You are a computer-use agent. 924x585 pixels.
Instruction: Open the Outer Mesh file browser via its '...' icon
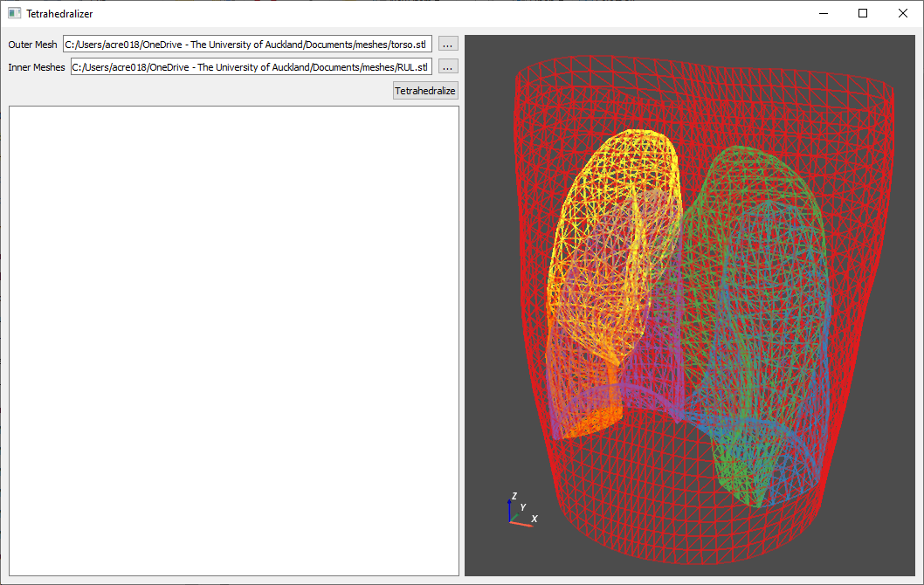(x=446, y=44)
